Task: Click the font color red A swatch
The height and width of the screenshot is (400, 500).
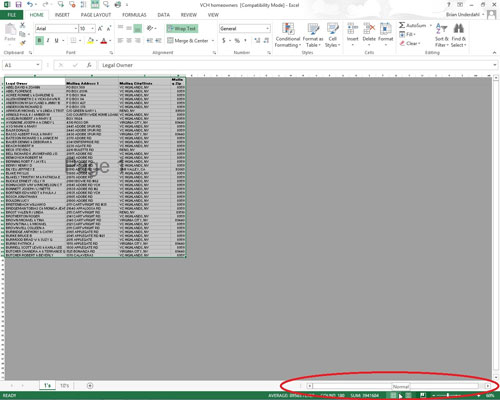Action: pyautogui.click(x=104, y=41)
